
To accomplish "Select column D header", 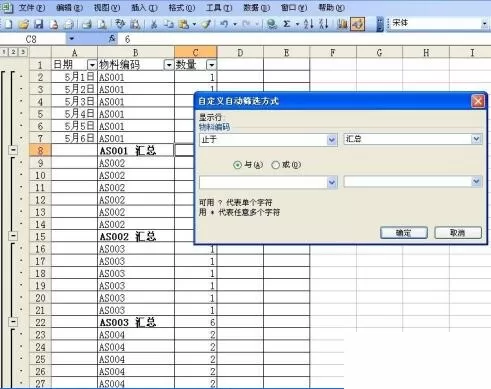I will tap(240, 52).
